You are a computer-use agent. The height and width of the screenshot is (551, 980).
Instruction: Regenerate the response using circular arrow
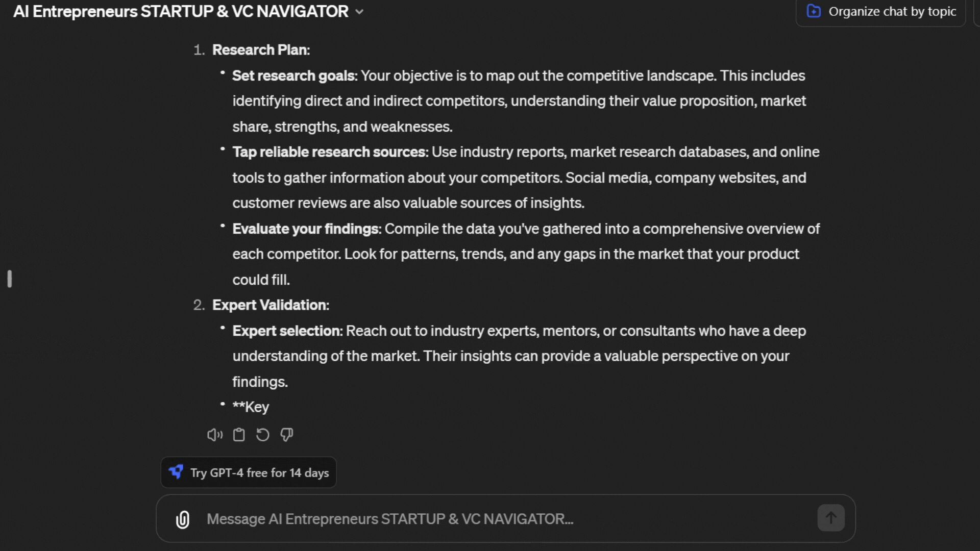263,435
